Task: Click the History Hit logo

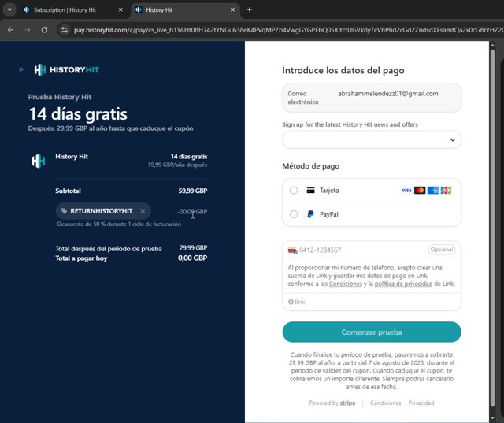Action: coord(67,70)
